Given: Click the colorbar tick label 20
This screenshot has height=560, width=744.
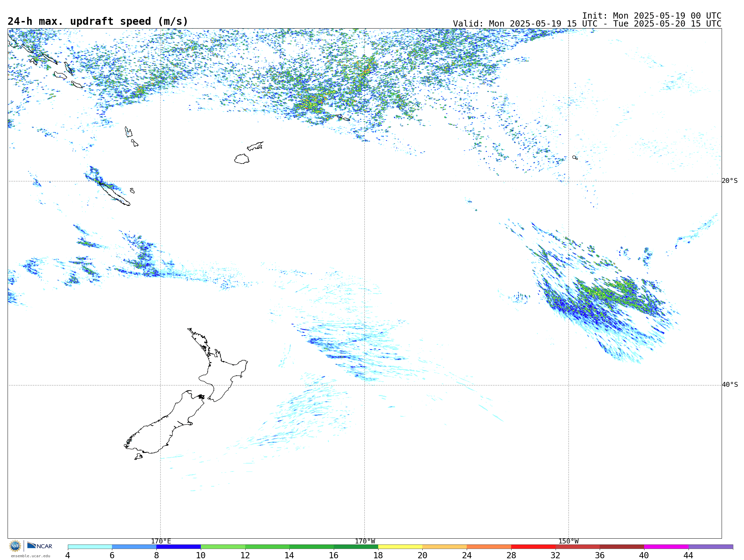Looking at the screenshot, I should pos(423,556).
